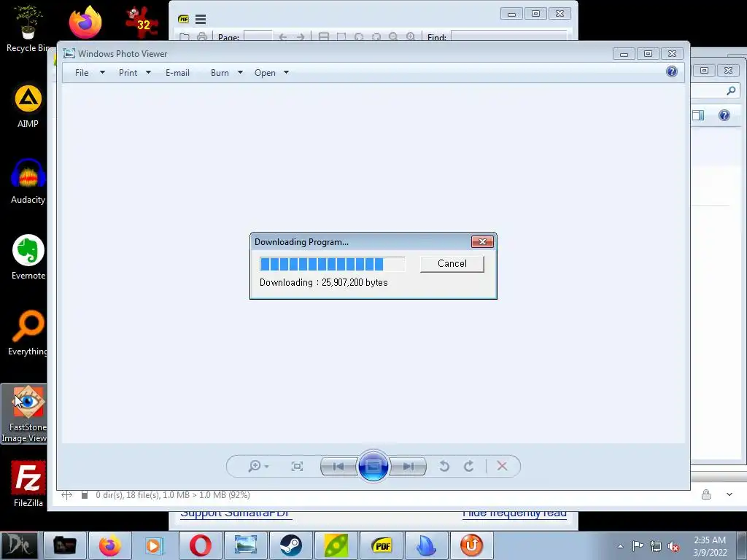747x560 pixels.
Task: Open Steam from the taskbar
Action: tap(290, 545)
